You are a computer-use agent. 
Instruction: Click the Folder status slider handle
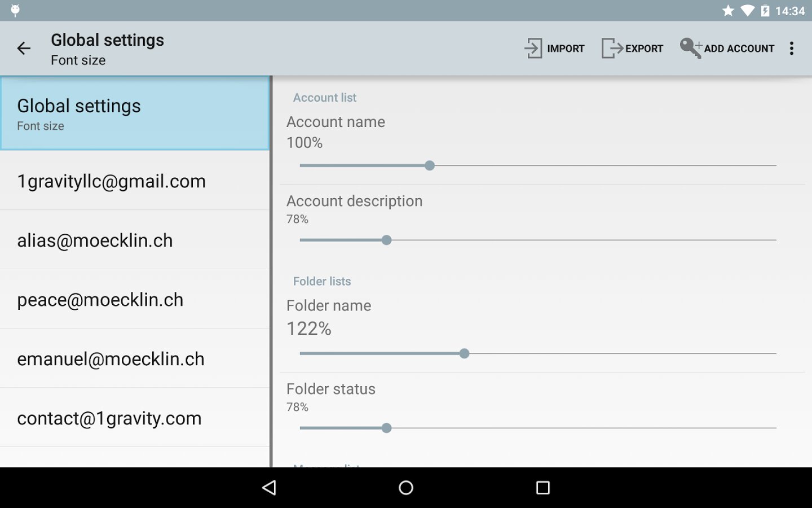386,428
